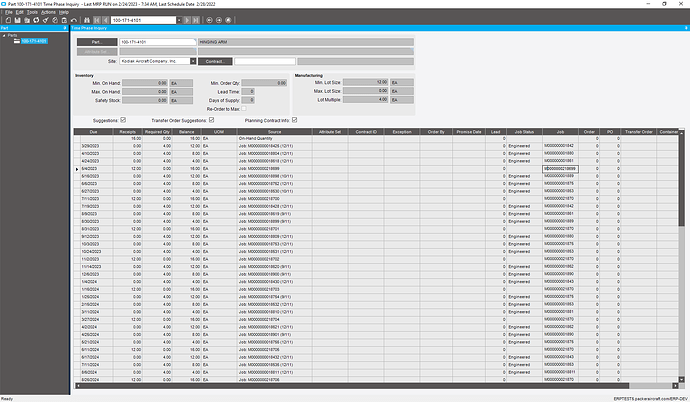Click the grid scroll-down arrow
The height and width of the screenshot is (402, 690).
[x=681, y=379]
